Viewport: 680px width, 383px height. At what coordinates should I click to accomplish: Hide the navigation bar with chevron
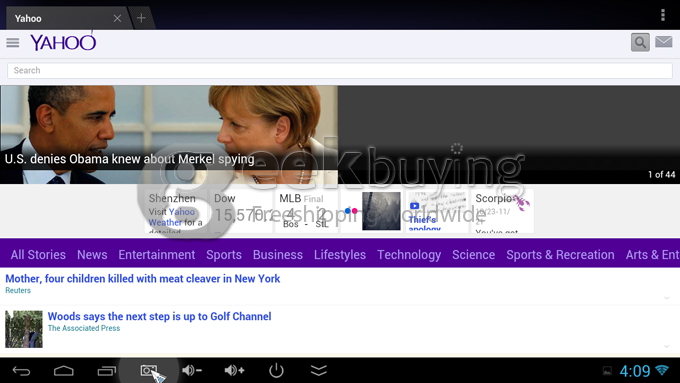pyautogui.click(x=319, y=370)
